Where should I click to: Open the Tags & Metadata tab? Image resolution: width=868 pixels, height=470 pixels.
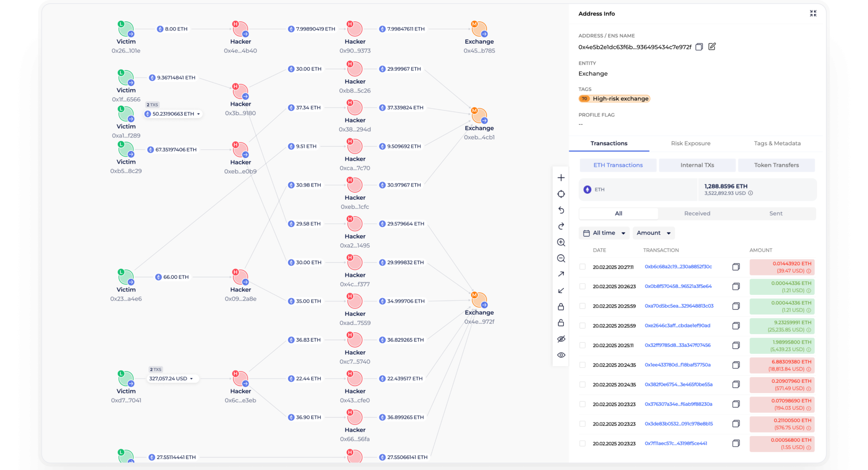[777, 143]
